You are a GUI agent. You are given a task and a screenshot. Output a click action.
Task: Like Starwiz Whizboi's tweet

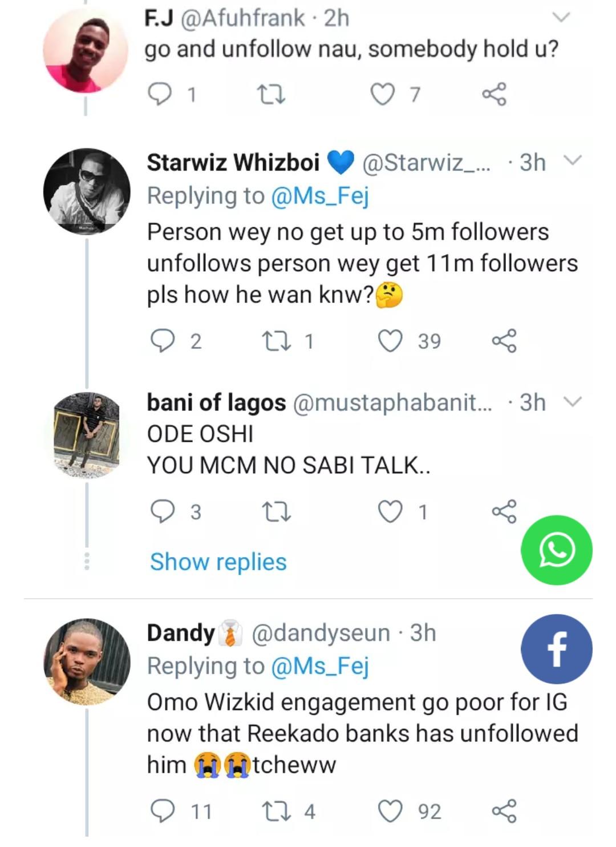tap(391, 341)
